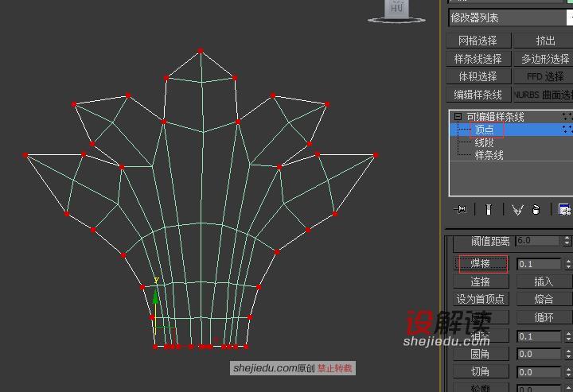573x392 pixels.
Task: Click the 插入 button
Action: tap(544, 281)
